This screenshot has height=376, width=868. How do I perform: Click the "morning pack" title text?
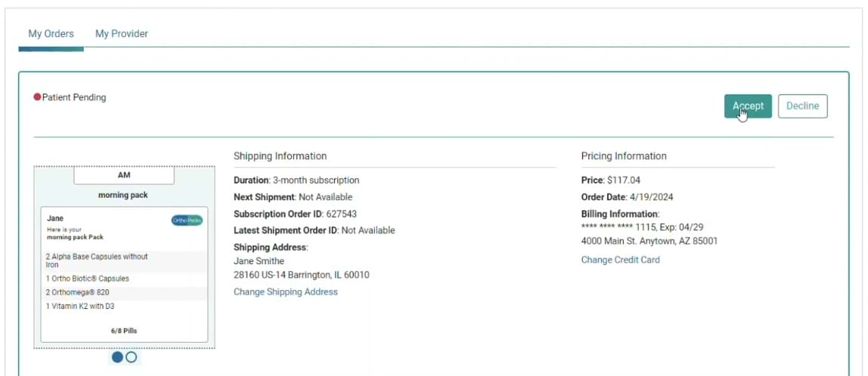click(x=123, y=196)
